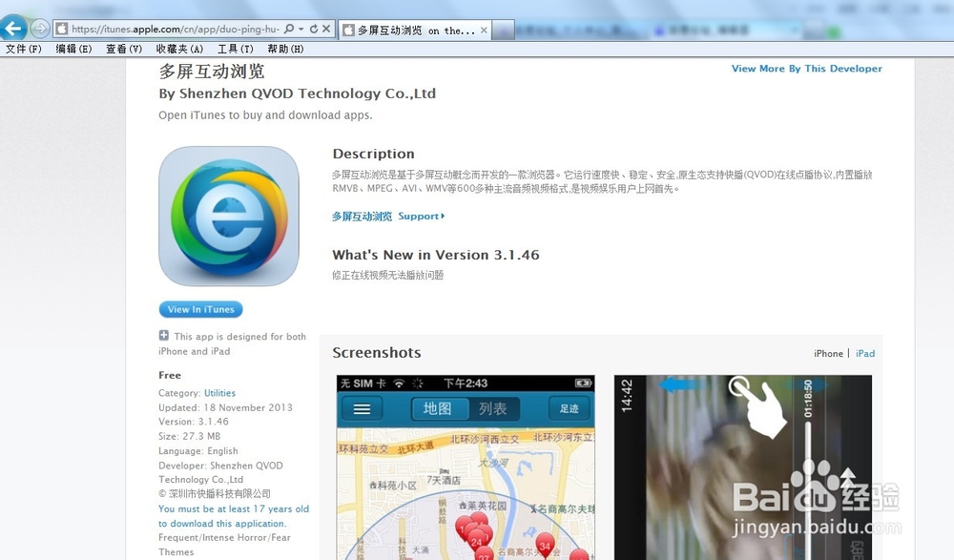Go back with the browser Back arrow
954x560 pixels.
(x=13, y=28)
